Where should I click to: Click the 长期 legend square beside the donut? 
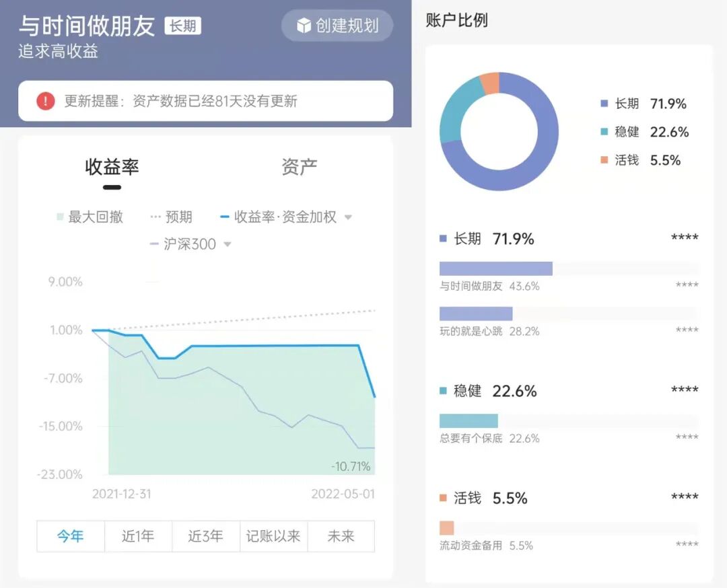click(x=604, y=104)
